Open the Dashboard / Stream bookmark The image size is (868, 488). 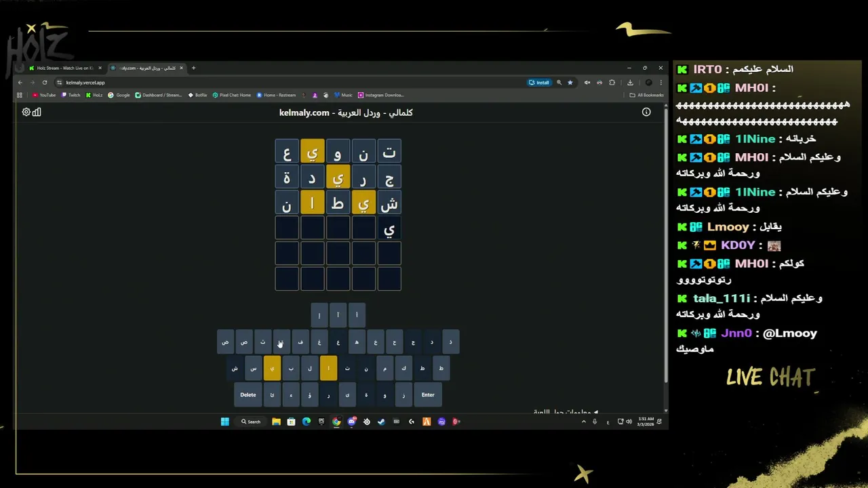click(x=159, y=95)
